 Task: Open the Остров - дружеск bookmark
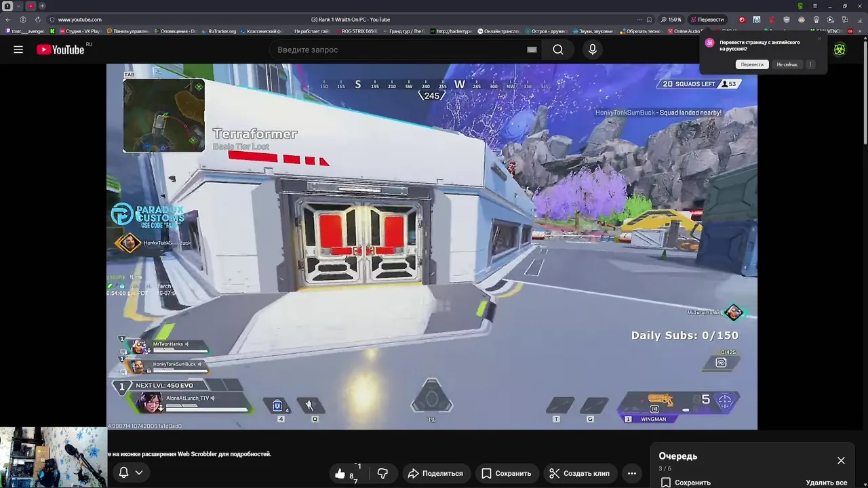point(546,31)
